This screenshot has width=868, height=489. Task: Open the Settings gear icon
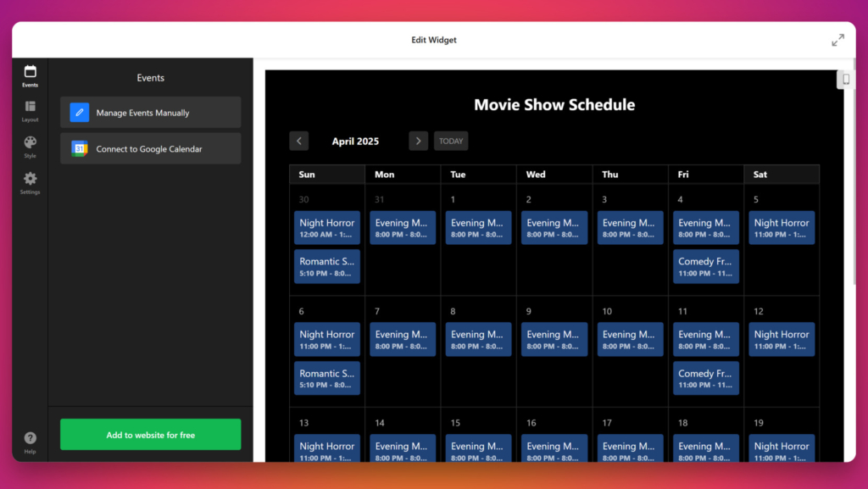click(x=30, y=180)
